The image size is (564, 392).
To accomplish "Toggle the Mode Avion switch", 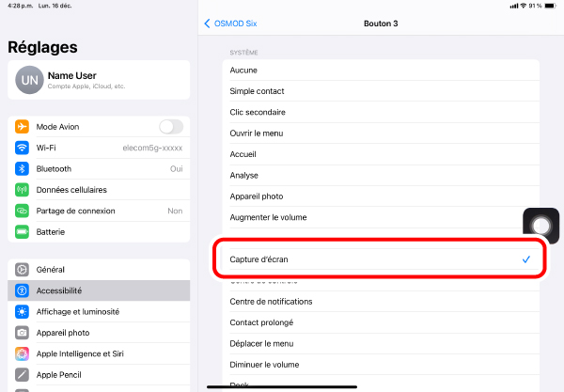I will pos(171,127).
